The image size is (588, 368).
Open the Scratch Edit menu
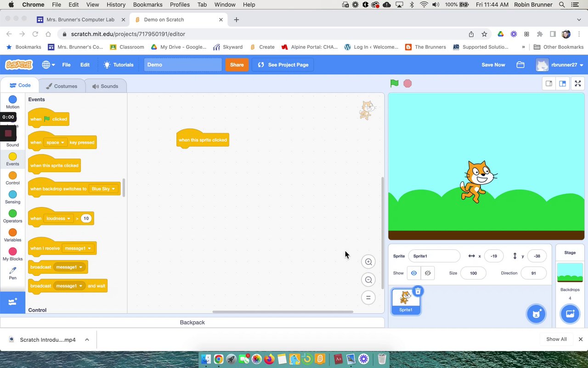85,65
